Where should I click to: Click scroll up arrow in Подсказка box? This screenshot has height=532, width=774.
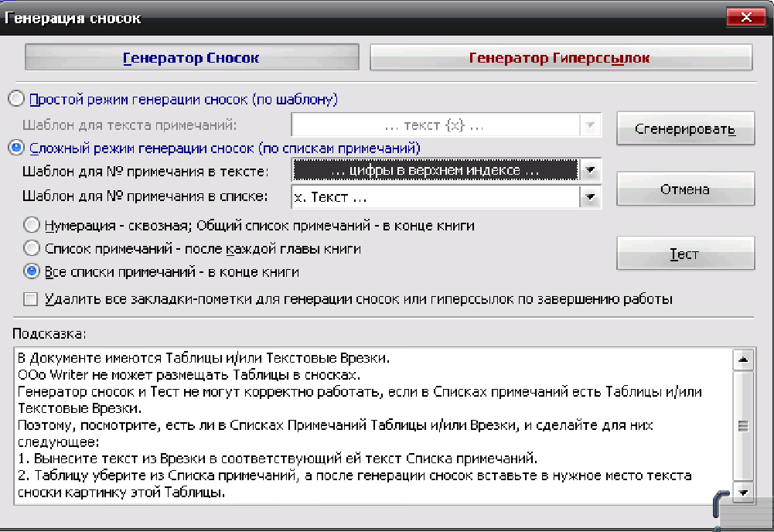742,360
